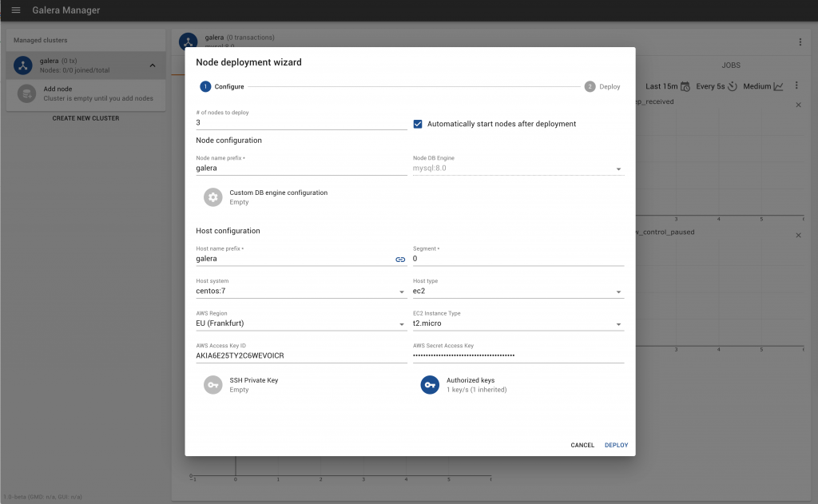This screenshot has height=504, width=818.
Task: Click the Node name prefix field
Action: click(301, 169)
